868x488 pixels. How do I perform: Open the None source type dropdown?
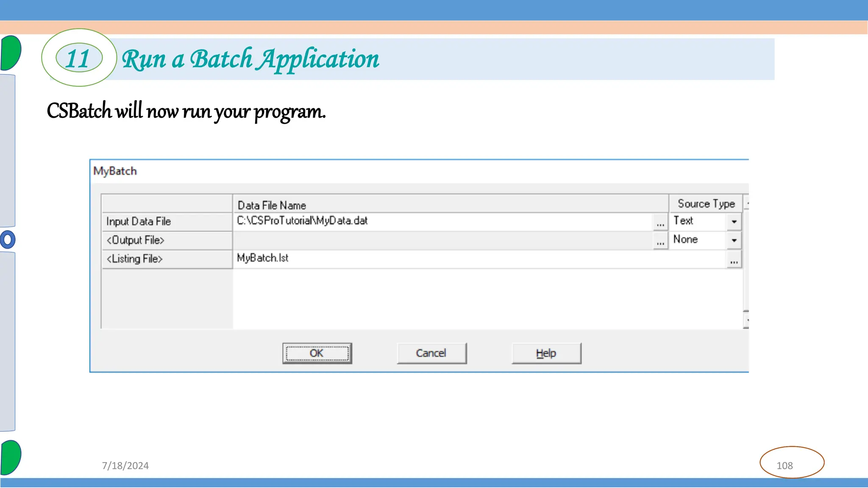[734, 240]
